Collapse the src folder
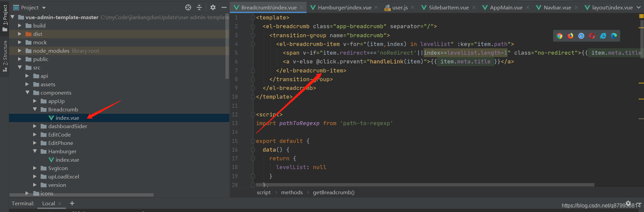 [20, 67]
